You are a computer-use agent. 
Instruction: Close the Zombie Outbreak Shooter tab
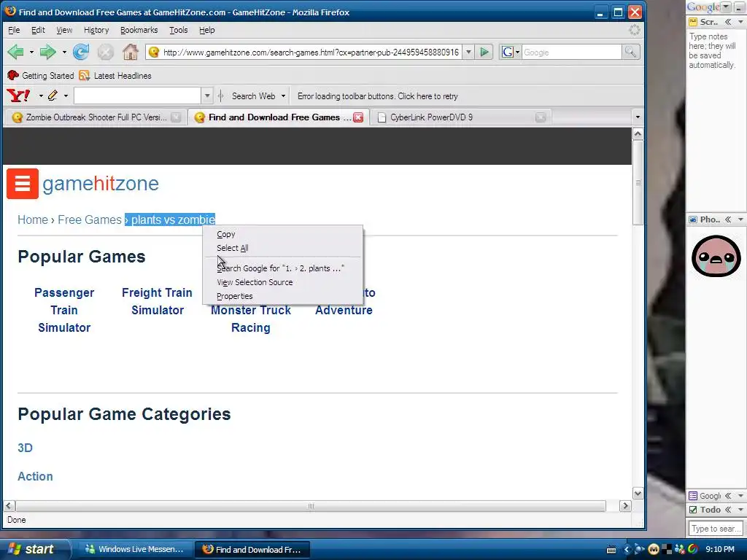click(176, 117)
